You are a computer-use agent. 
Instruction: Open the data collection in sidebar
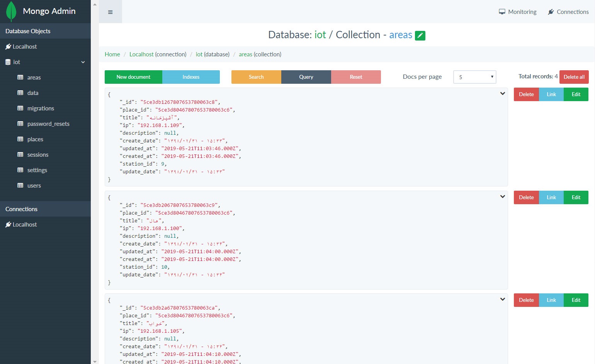pyautogui.click(x=33, y=93)
